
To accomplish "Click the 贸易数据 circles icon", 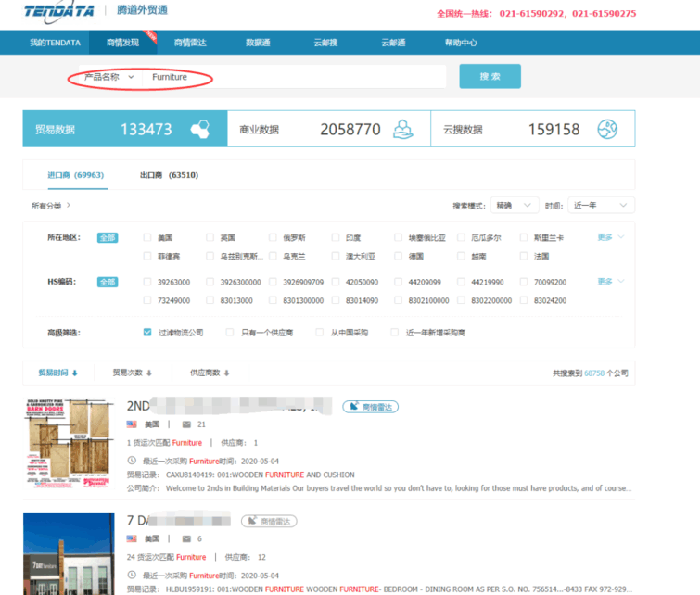I will tap(199, 130).
